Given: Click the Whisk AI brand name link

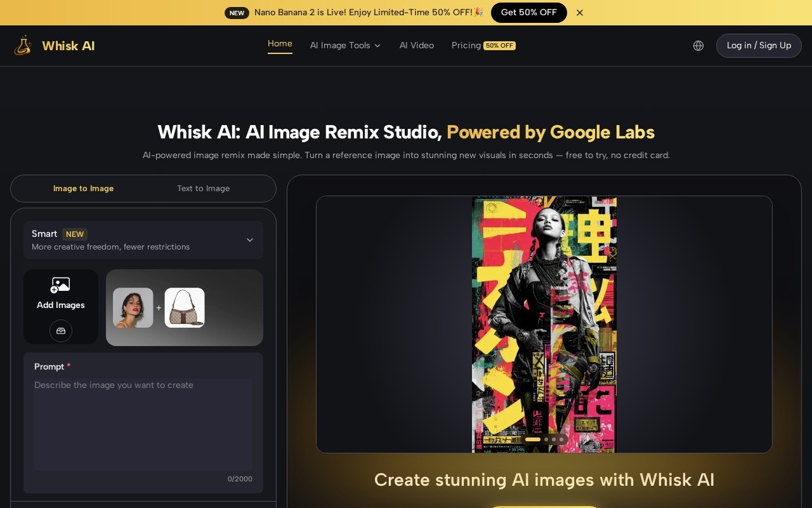Looking at the screenshot, I should click(68, 46).
